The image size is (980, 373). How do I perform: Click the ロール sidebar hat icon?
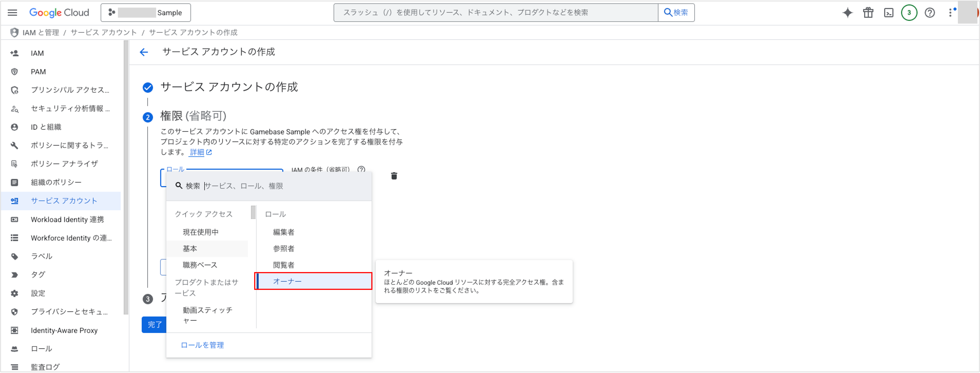14,349
